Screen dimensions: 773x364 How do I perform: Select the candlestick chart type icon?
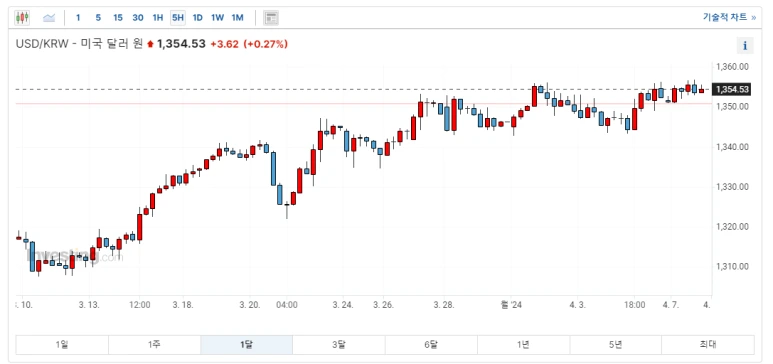[22, 18]
